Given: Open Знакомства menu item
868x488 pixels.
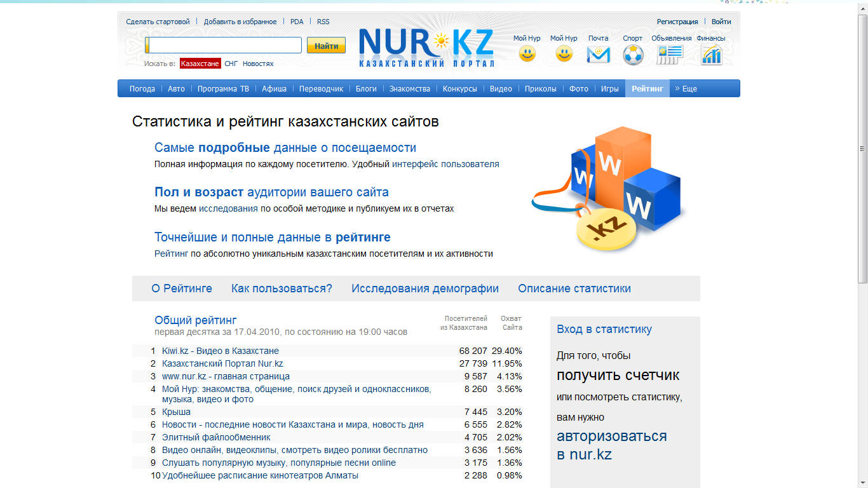Looking at the screenshot, I should [410, 89].
